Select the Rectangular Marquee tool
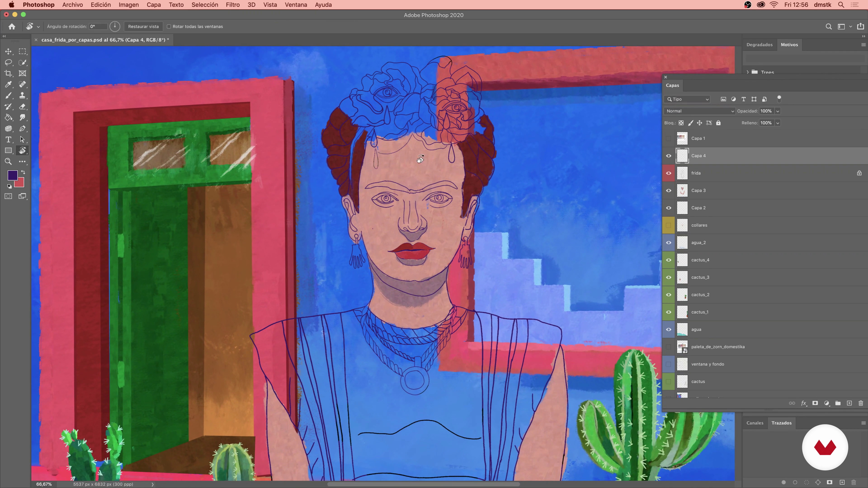The width and height of the screenshot is (868, 488). 22,52
